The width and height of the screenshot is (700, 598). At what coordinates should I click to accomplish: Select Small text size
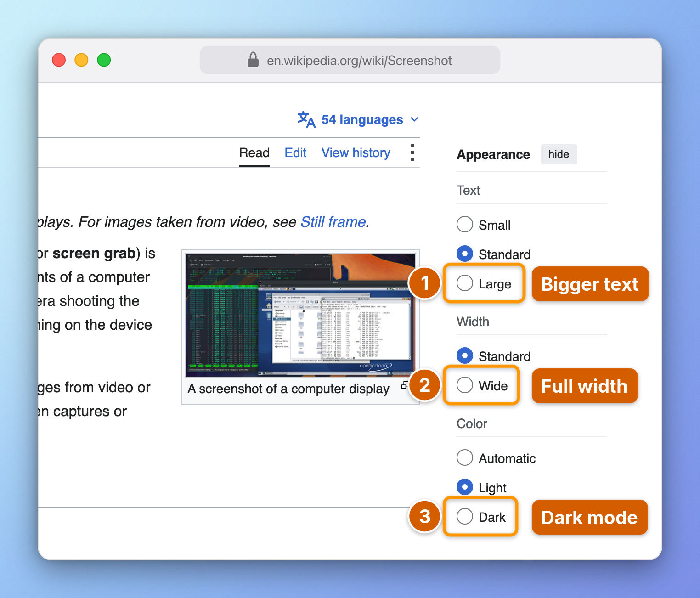pos(465,225)
